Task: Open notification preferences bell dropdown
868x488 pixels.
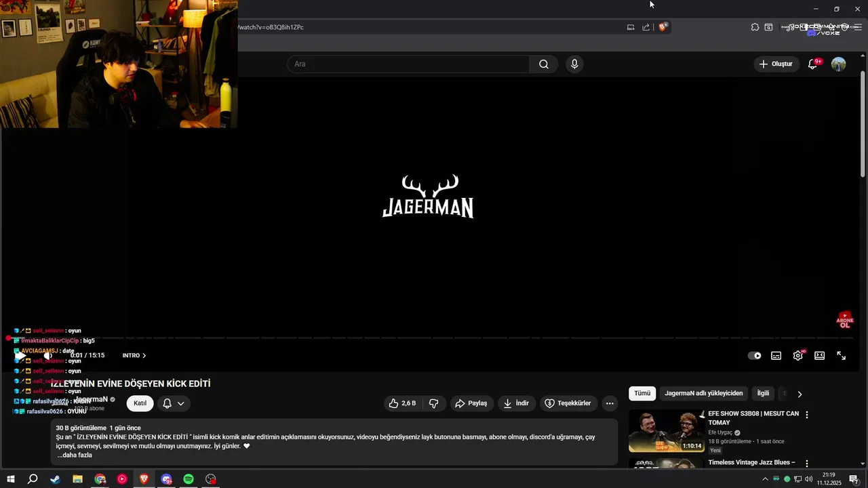Action: 174,403
